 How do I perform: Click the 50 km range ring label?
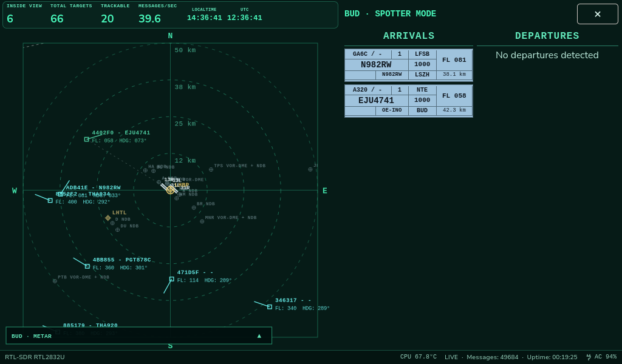tap(185, 50)
